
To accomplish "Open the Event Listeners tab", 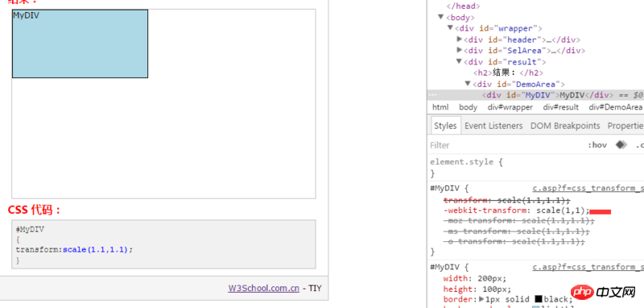I will 493,126.
